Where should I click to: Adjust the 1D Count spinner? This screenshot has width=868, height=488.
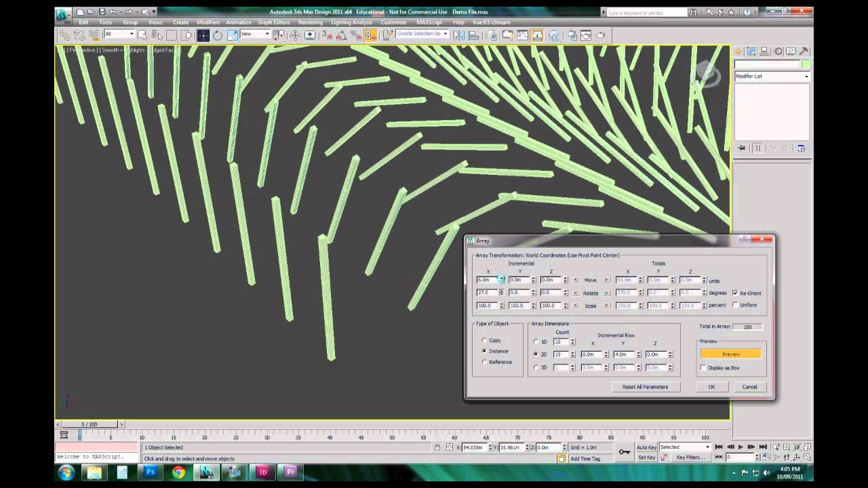572,342
